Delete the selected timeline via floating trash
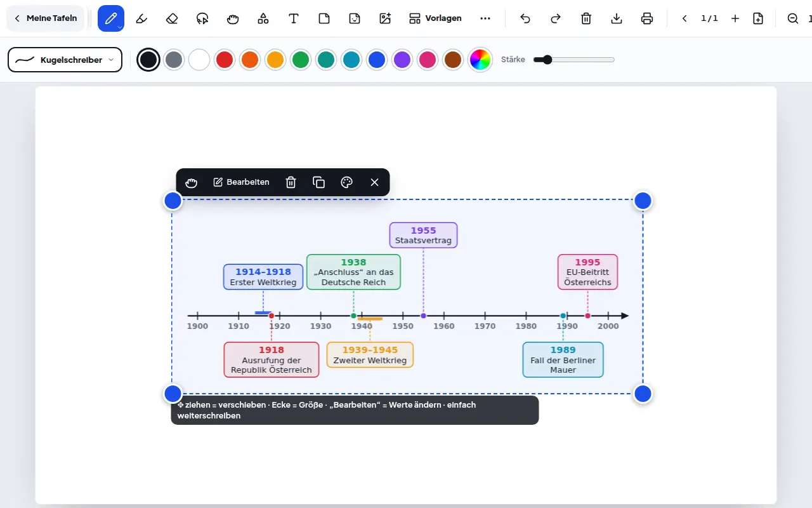 click(291, 182)
